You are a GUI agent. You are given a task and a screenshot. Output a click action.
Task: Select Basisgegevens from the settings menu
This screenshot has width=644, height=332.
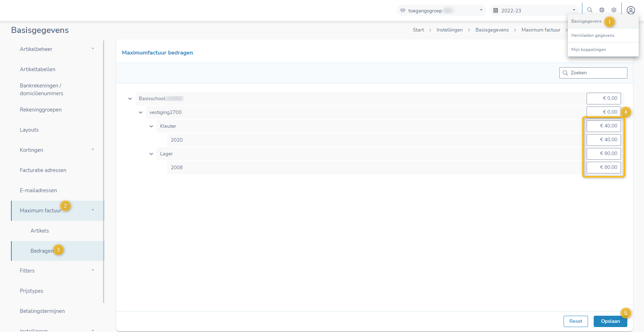[586, 21]
